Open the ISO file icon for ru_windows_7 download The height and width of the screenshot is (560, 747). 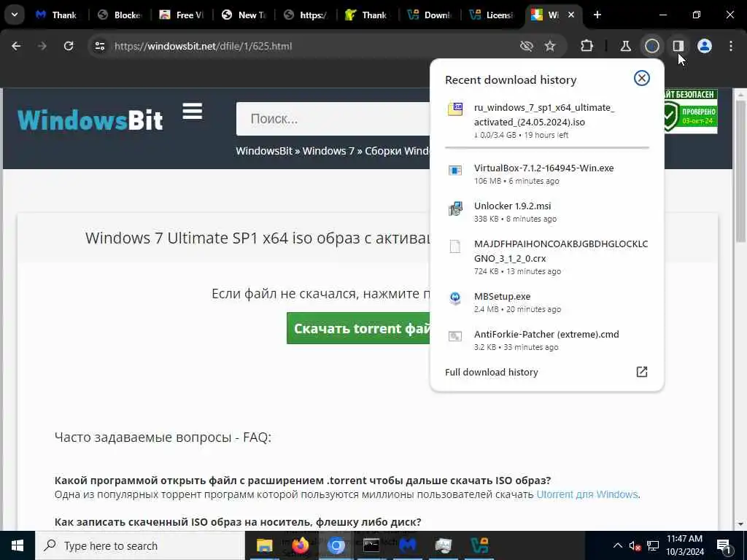455,109
